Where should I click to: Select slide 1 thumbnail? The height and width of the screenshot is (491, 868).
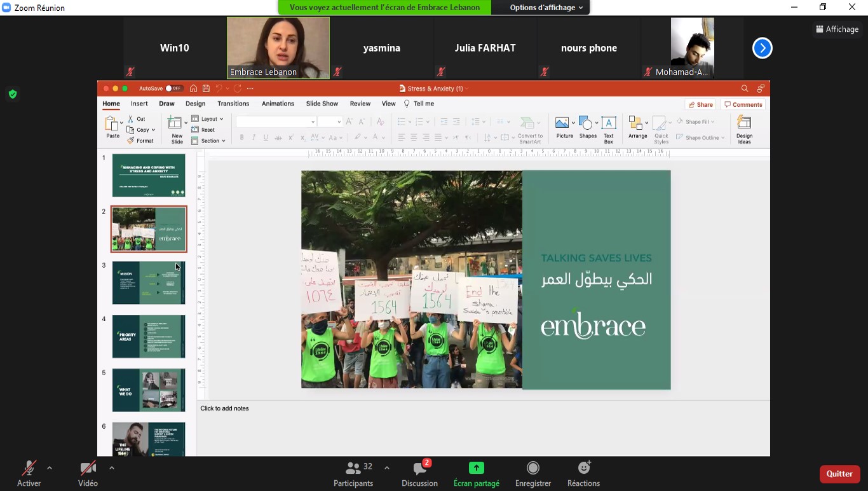149,175
